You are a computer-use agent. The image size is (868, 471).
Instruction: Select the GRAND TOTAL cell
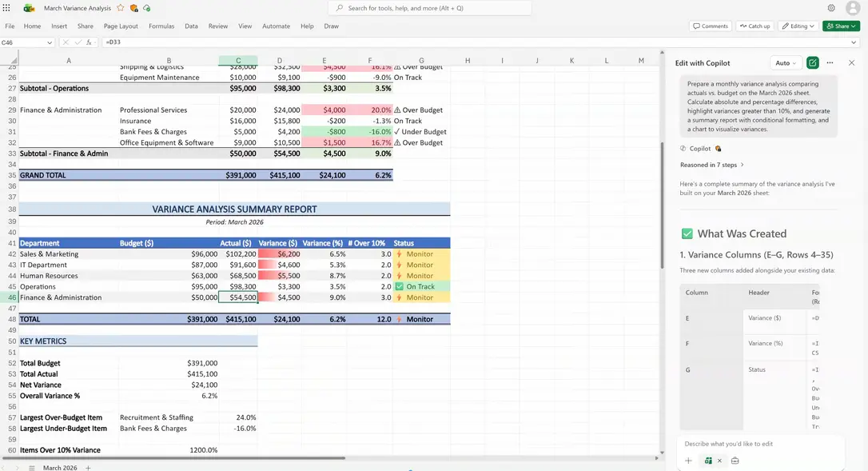pyautogui.click(x=69, y=175)
